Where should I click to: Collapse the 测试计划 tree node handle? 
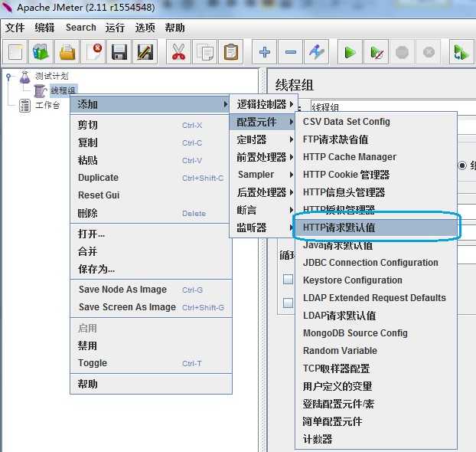[x=8, y=77]
